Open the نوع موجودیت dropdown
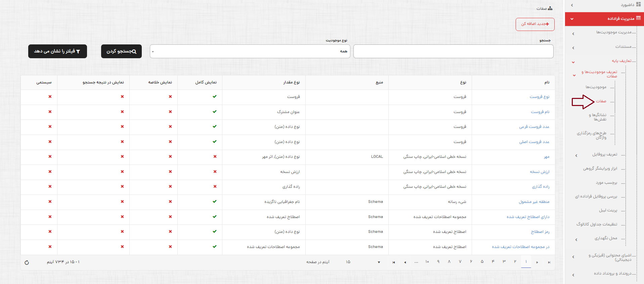Screen dimensions: 644x284 click(250, 51)
